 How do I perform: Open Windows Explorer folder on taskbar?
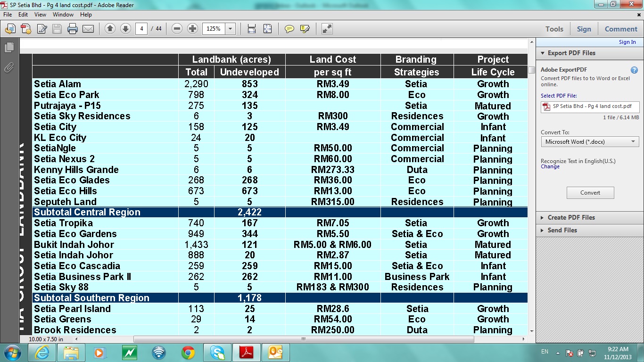71,353
